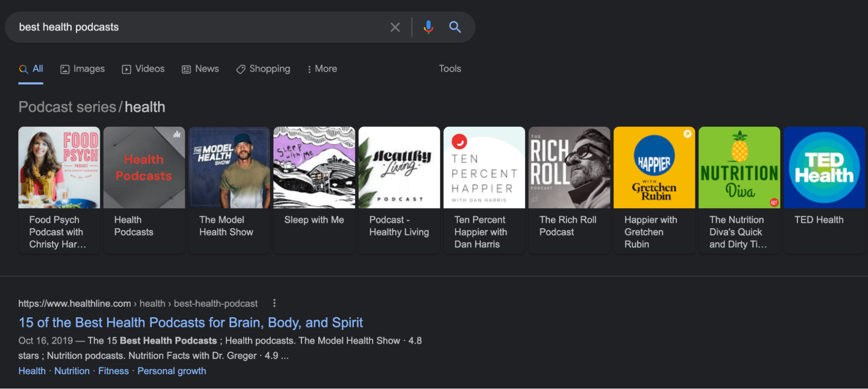868x389 pixels.
Task: Open The Rich Roll podcast cover image
Action: 569,167
